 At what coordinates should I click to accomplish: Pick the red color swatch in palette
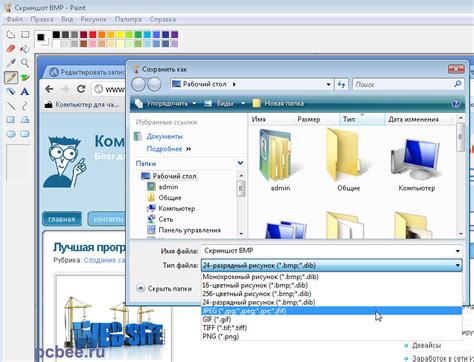click(x=93, y=35)
